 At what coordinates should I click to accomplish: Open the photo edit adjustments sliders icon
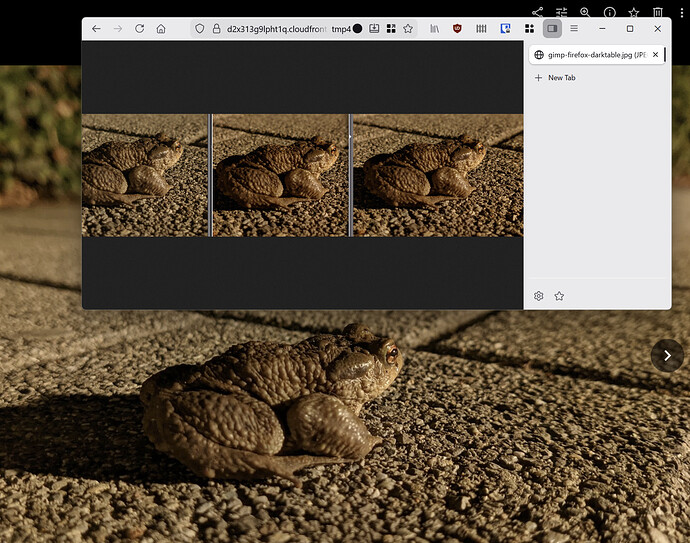coord(561,13)
